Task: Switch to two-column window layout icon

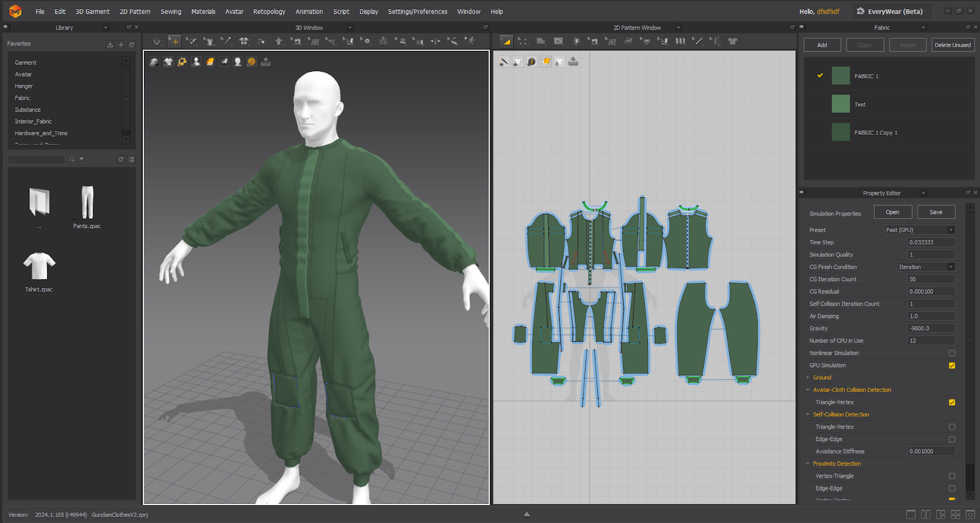Action: tap(925, 514)
